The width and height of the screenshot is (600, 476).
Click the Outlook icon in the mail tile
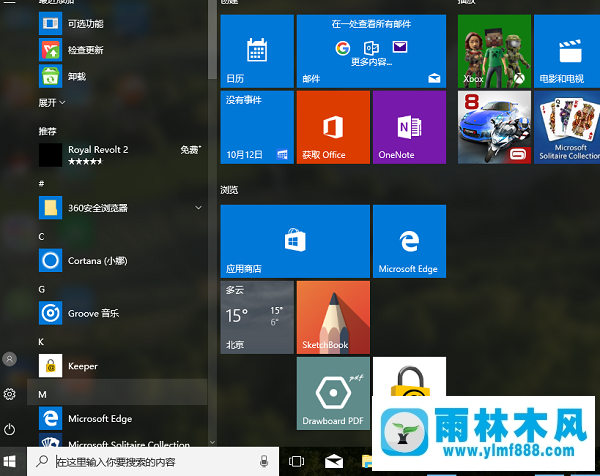click(x=371, y=48)
